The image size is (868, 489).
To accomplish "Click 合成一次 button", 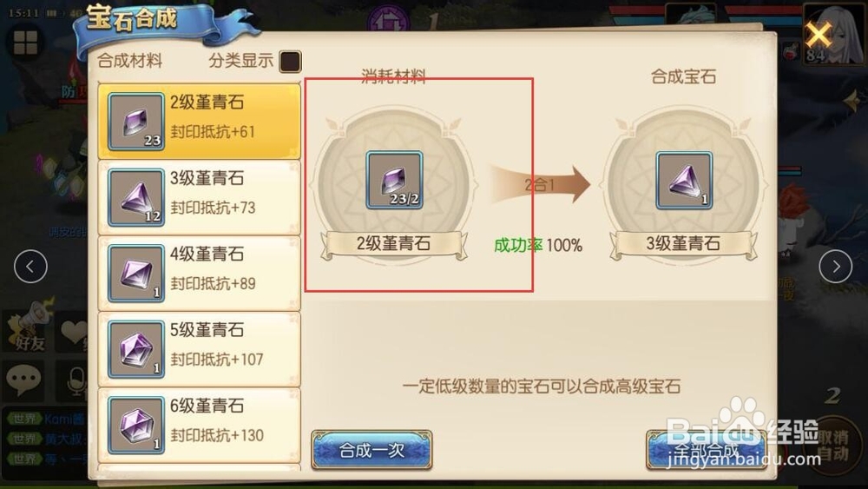I will coord(372,450).
